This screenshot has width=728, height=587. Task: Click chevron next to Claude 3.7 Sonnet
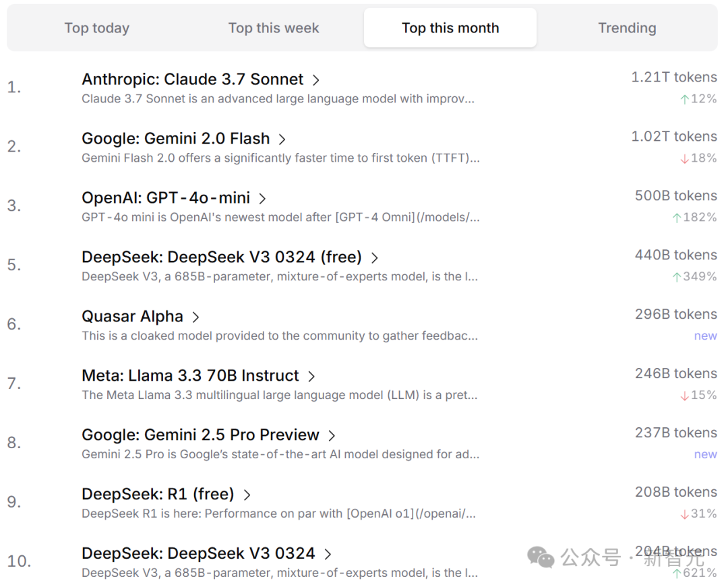click(x=315, y=80)
